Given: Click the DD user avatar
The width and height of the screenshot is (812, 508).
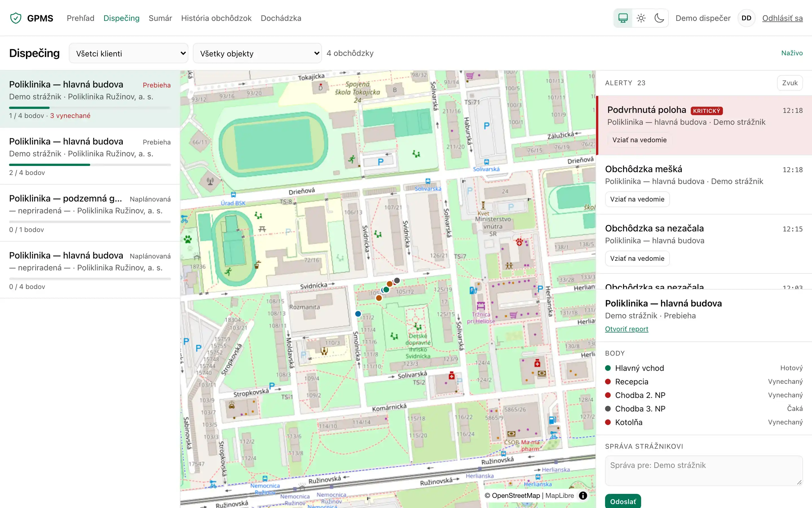Looking at the screenshot, I should 746,18.
